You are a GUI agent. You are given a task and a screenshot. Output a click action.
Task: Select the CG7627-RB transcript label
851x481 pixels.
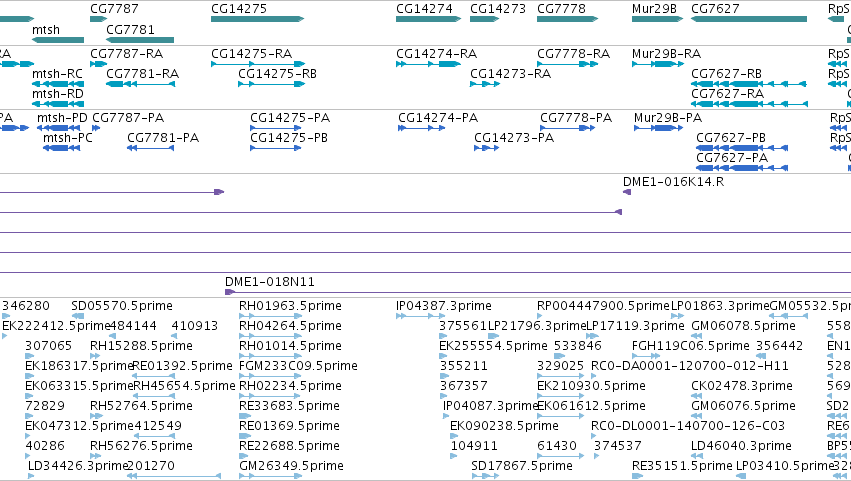[x=726, y=74]
